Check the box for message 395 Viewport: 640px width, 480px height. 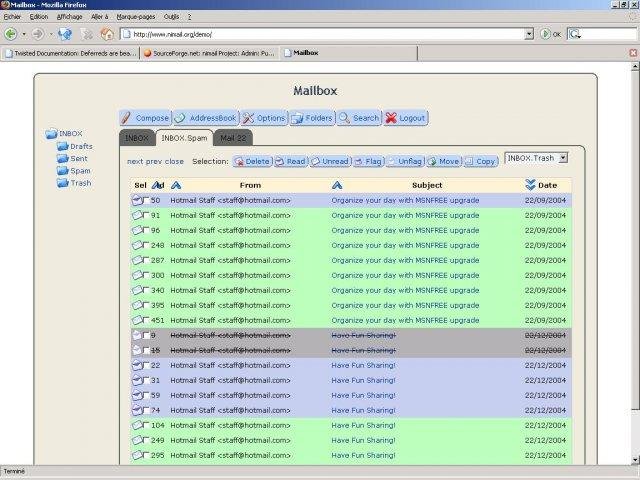pyautogui.click(x=147, y=305)
